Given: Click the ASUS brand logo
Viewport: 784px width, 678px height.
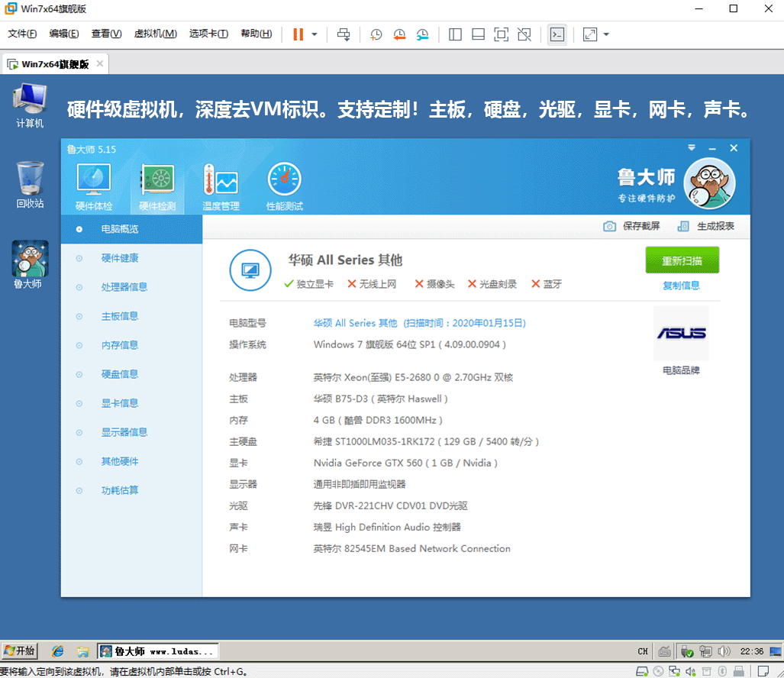Looking at the screenshot, I should click(681, 333).
